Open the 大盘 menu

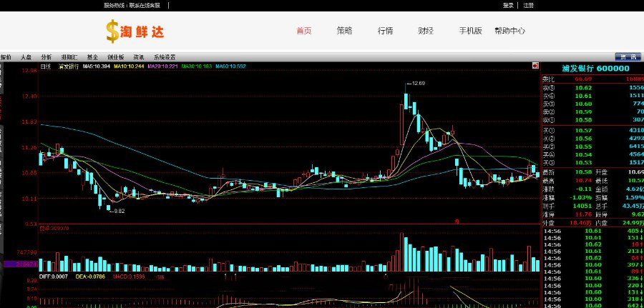26,57
